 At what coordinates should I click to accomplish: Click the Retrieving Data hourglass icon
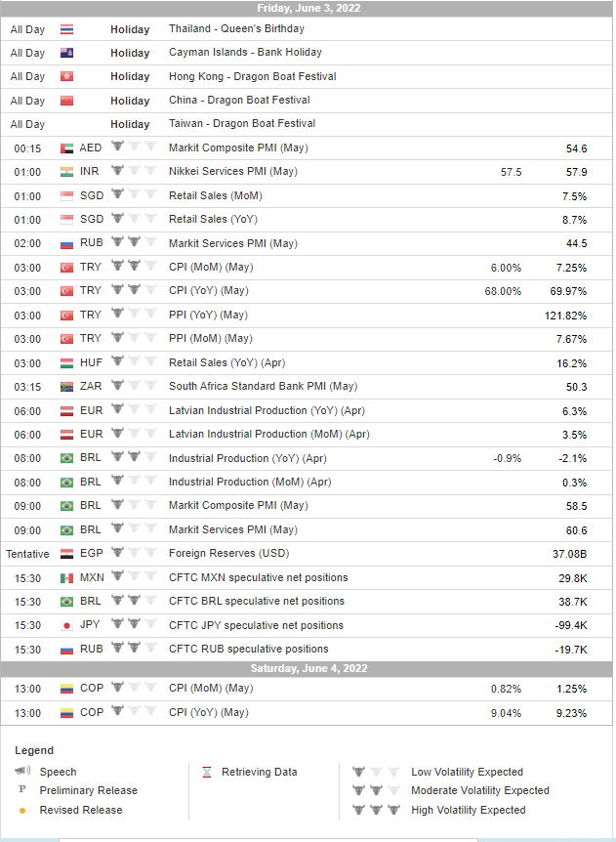pyautogui.click(x=207, y=773)
